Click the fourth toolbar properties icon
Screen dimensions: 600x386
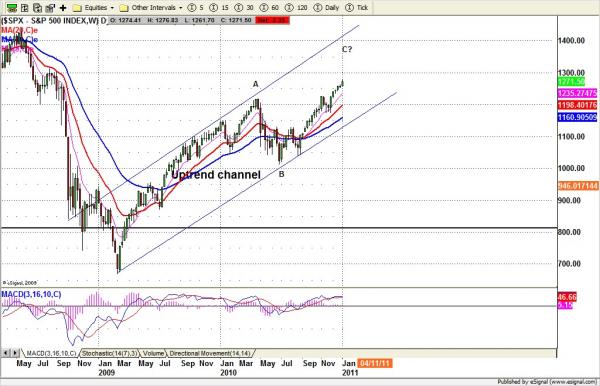coord(50,8)
